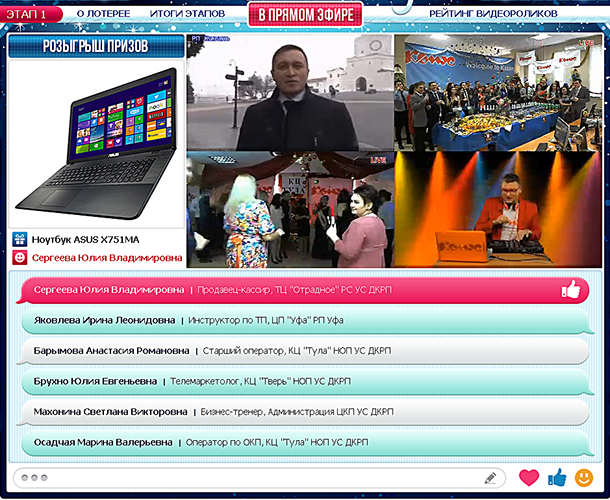
Task: Click the РОЗЫГРЫШ ПРИЗОВ header
Action: 96,46
